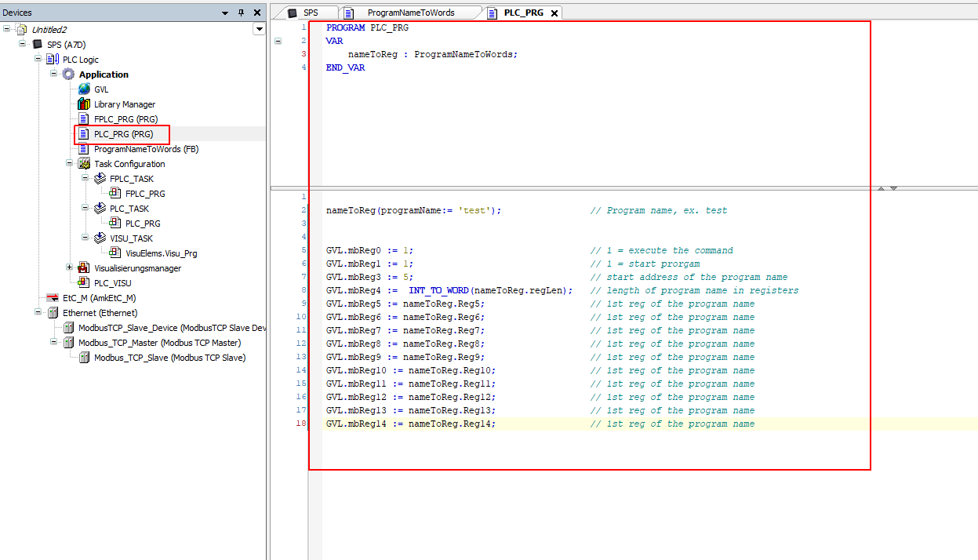The width and height of the screenshot is (978, 560).
Task: Click the 'nameToReg : ProgramNameToWords;' declaration
Action: (433, 54)
